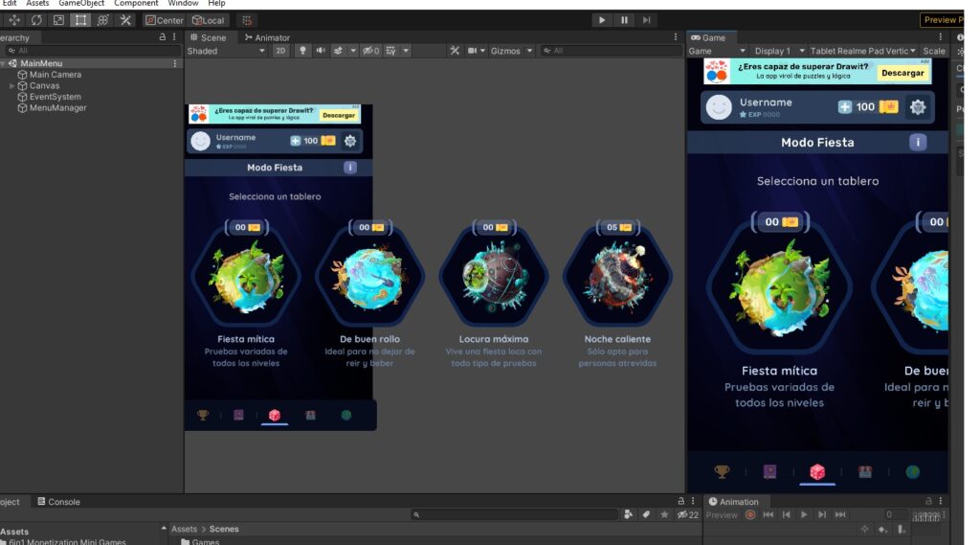Click the plus coins button in Game view
The height and width of the screenshot is (545, 980).
tap(844, 107)
